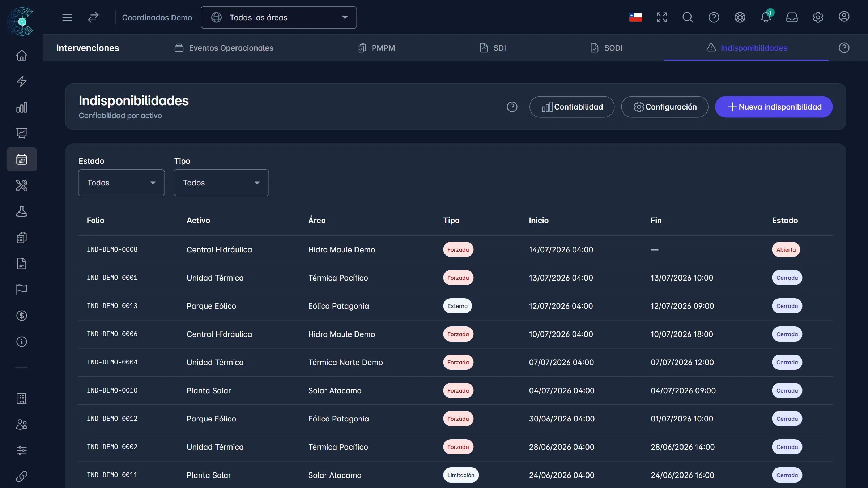Open the lab flask sidebar icon
Viewport: 868px width, 488px height.
[22, 211]
